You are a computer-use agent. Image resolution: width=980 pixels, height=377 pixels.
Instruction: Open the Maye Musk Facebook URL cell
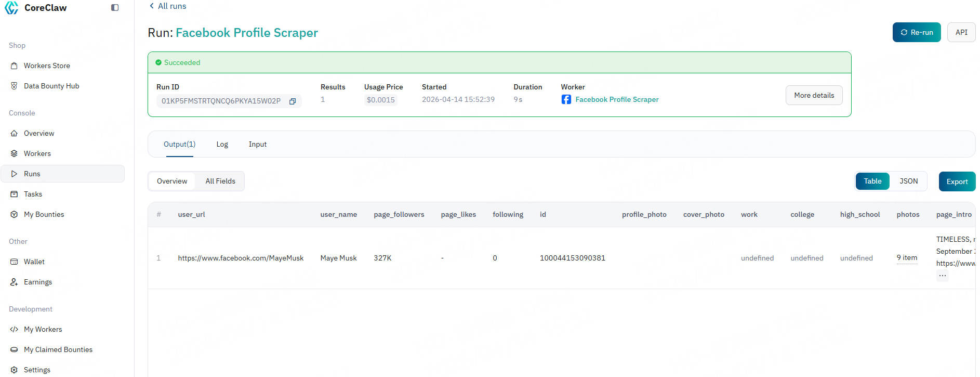(x=241, y=258)
